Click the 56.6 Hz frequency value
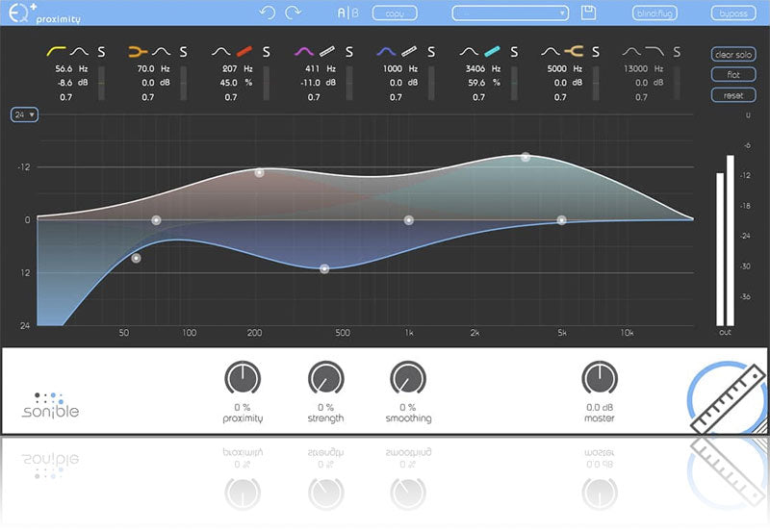This screenshot has height=532, width=770. 64,68
